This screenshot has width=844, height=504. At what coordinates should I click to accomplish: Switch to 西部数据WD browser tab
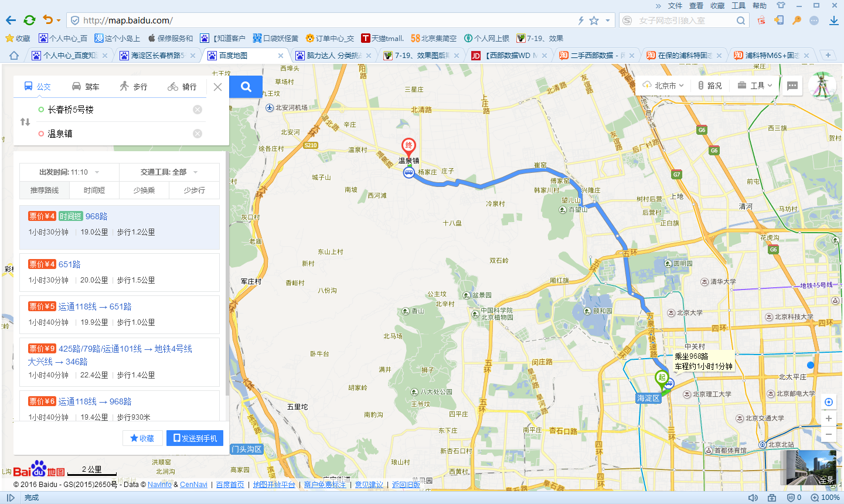[x=510, y=56]
